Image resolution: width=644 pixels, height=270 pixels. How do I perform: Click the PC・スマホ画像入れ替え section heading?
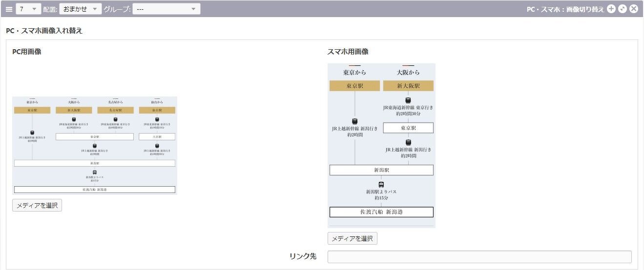coord(44,31)
